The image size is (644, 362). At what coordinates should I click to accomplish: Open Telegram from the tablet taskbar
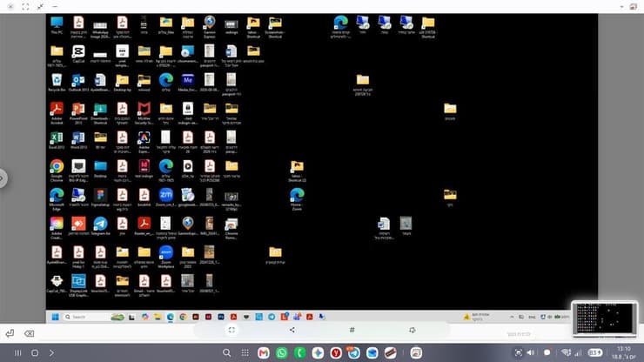(x=353, y=353)
